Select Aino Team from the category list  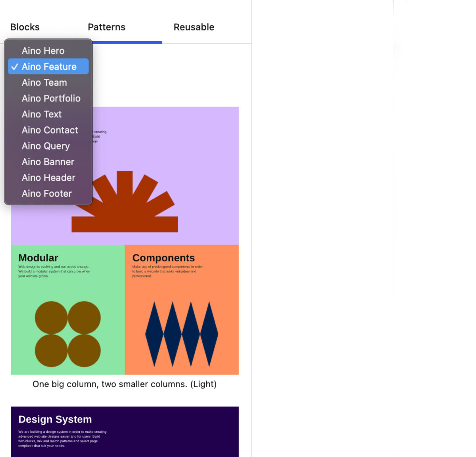point(44,82)
